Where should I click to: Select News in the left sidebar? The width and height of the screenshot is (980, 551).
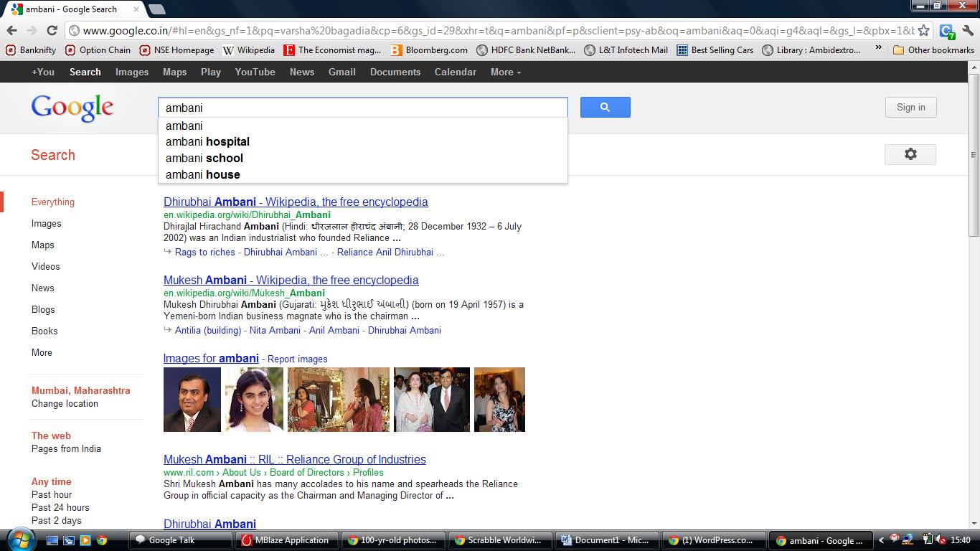pos(42,288)
